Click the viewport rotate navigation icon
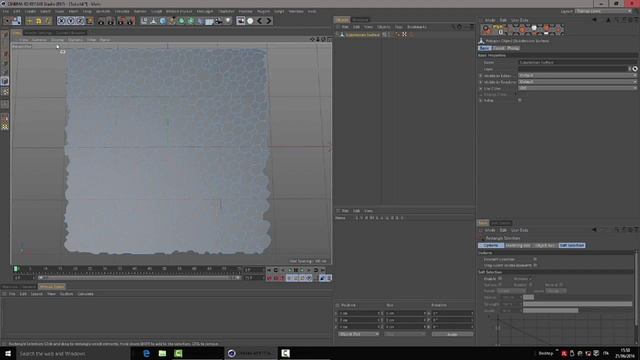This screenshot has width=640, height=360. pyautogui.click(x=323, y=39)
